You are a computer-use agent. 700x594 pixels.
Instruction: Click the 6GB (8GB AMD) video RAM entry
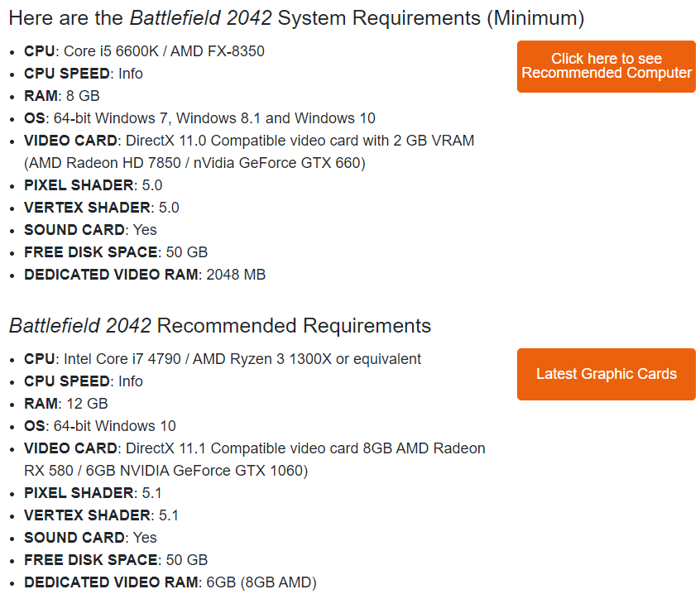click(261, 582)
